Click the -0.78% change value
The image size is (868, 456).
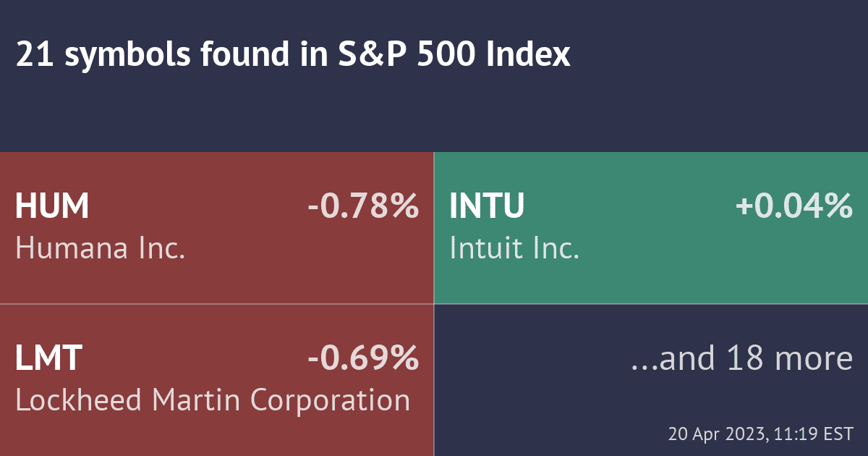(x=363, y=207)
